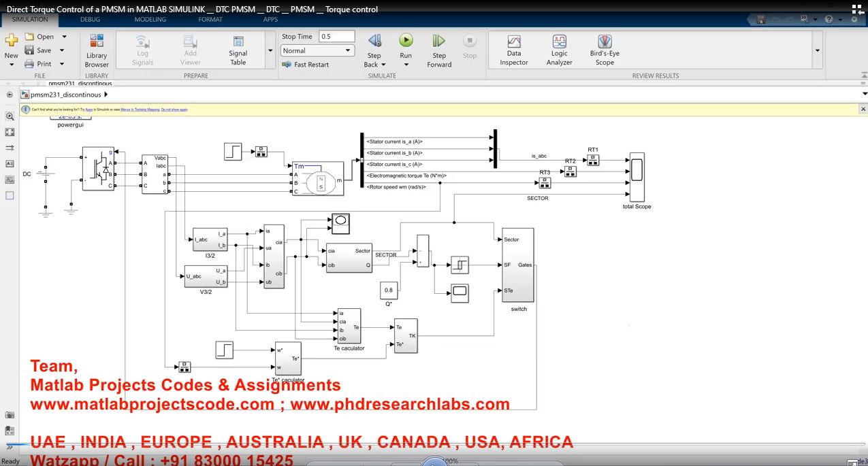Select the Te caculator block
The width and height of the screenshot is (868, 466).
click(349, 326)
